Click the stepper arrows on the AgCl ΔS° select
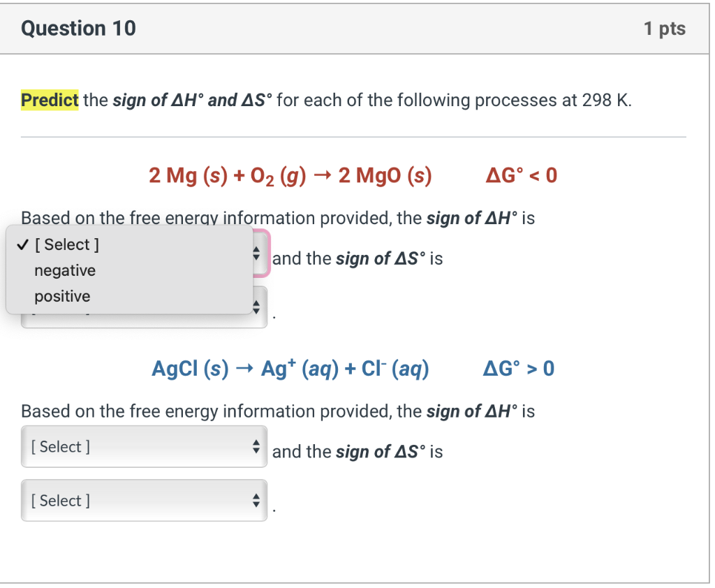Image resolution: width=715 pixels, height=588 pixels. click(258, 500)
